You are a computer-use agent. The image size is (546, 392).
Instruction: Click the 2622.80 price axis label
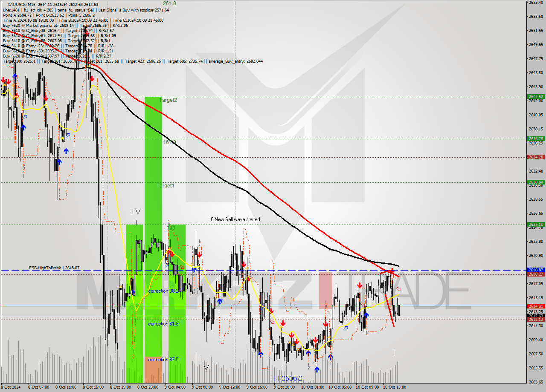(x=536, y=241)
